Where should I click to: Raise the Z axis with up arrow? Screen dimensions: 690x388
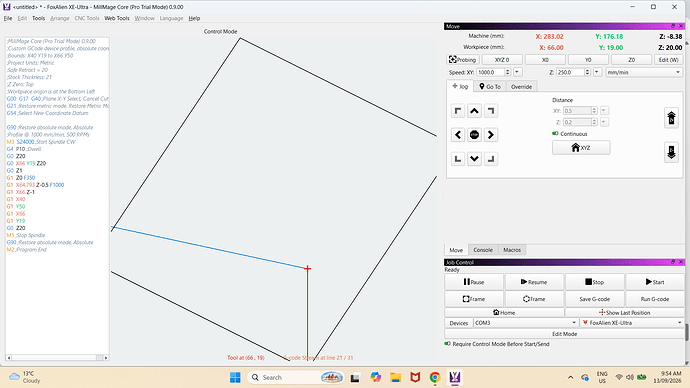coord(671,118)
